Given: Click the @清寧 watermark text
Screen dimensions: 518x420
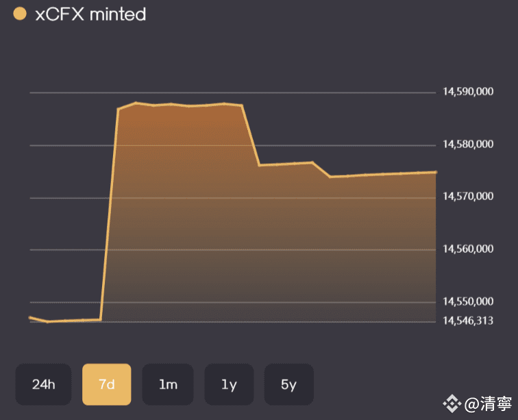Looking at the screenshot, I should coord(489,404).
